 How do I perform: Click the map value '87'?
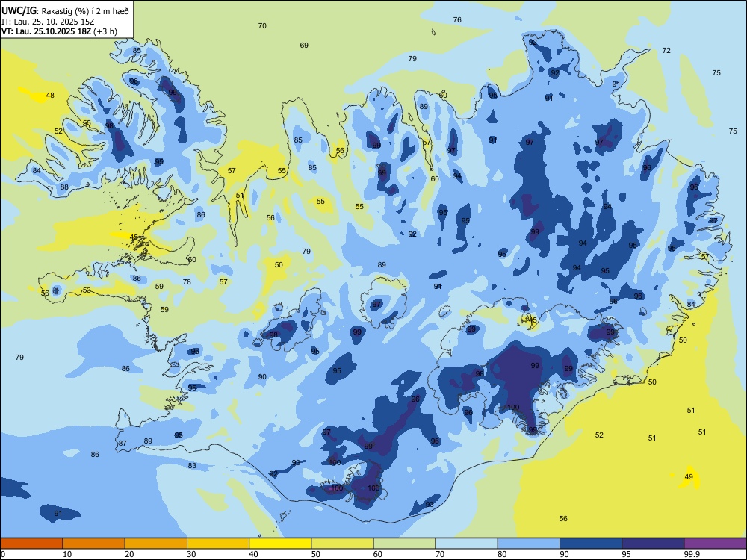tap(123, 444)
